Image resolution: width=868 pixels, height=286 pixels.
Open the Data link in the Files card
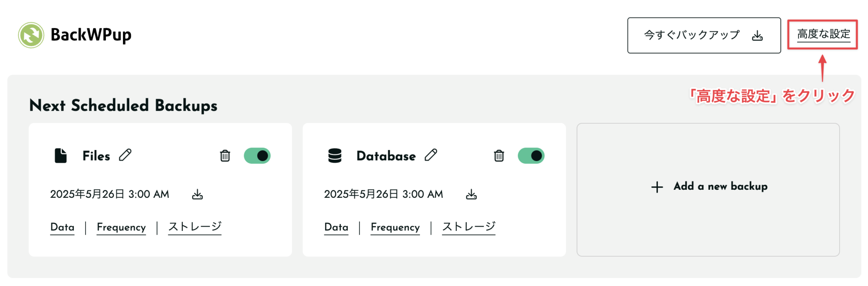62,227
